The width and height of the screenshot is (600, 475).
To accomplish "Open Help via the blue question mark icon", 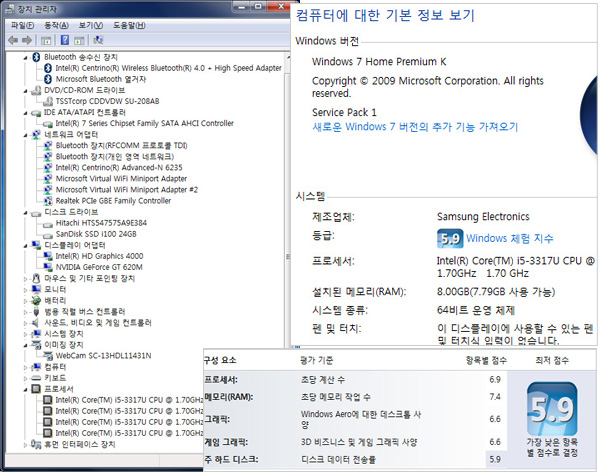I will [65, 40].
